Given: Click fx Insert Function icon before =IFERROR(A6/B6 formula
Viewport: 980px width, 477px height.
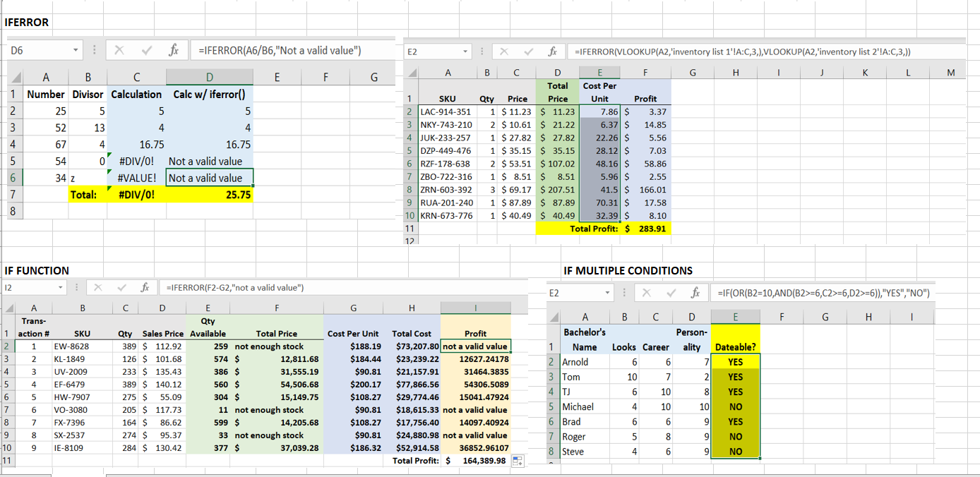Looking at the screenshot, I should click(174, 50).
